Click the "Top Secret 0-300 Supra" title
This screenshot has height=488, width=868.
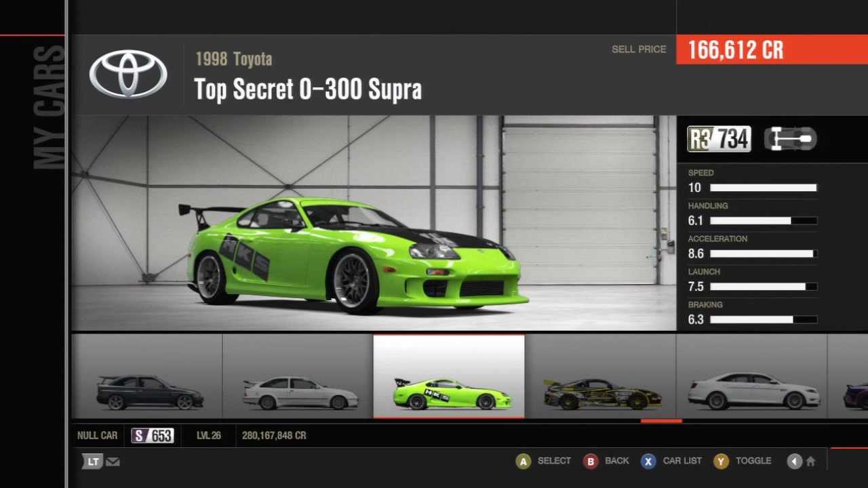click(x=308, y=89)
